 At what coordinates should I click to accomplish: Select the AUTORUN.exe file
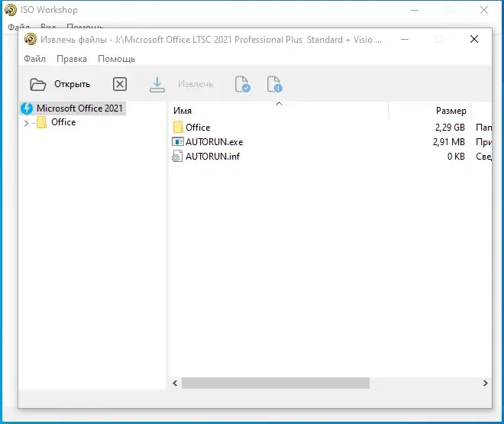coord(214,142)
